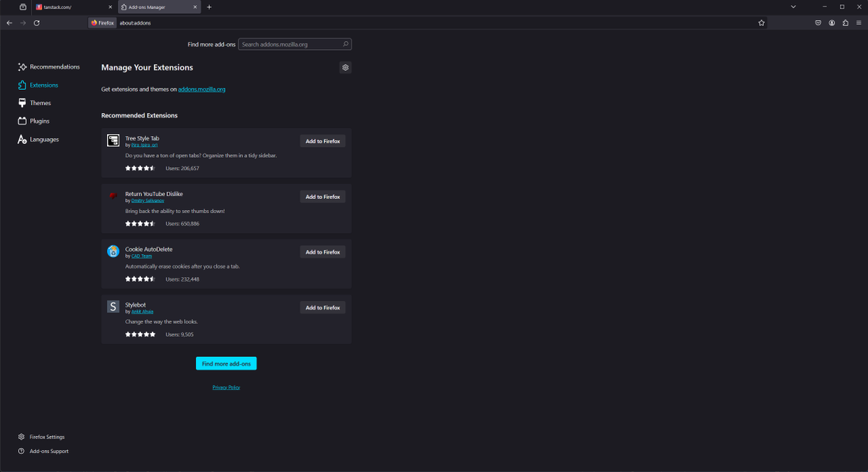Click the Cookie AutoDelete icon
Image resolution: width=868 pixels, height=472 pixels.
tap(113, 251)
